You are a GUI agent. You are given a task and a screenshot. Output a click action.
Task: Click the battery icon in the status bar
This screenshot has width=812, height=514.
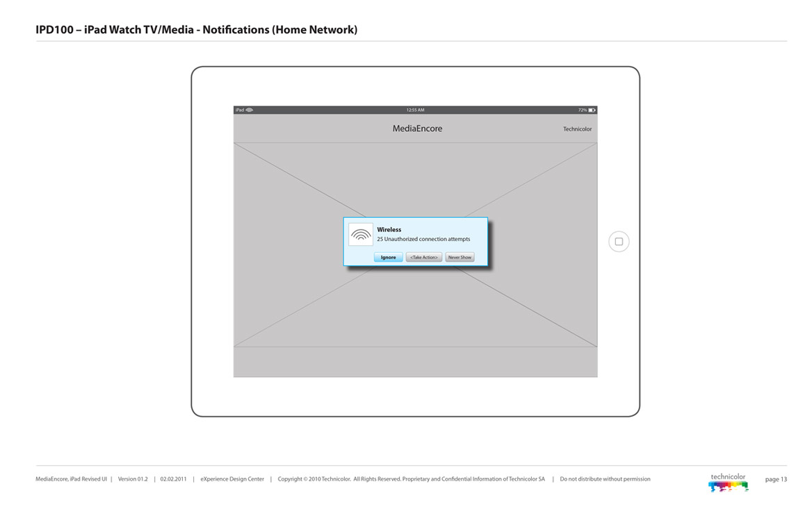[x=592, y=110]
